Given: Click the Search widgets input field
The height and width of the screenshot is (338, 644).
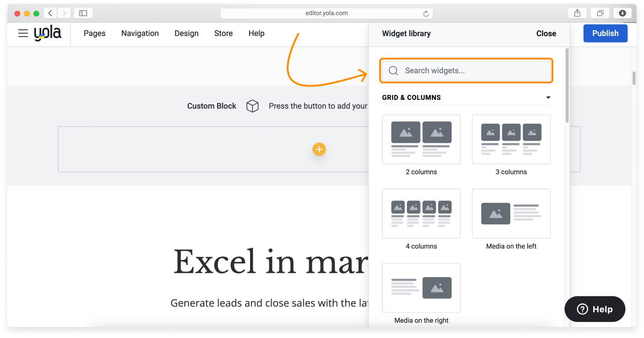Looking at the screenshot, I should coord(466,71).
